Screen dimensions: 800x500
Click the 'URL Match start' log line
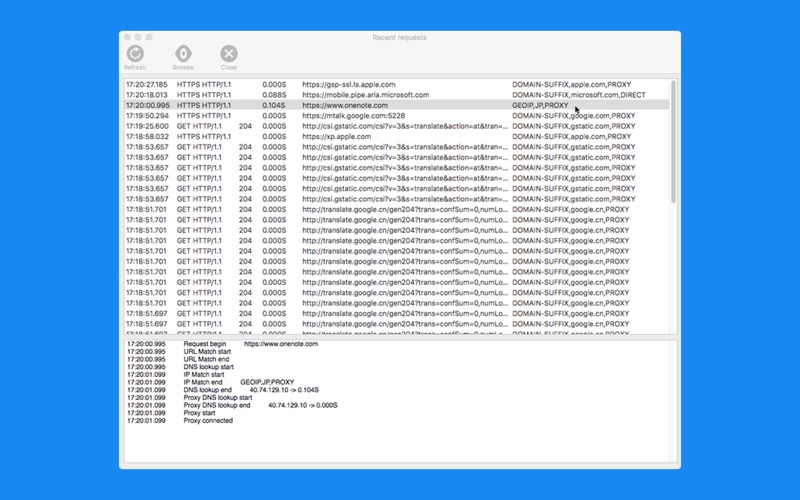tap(398, 352)
